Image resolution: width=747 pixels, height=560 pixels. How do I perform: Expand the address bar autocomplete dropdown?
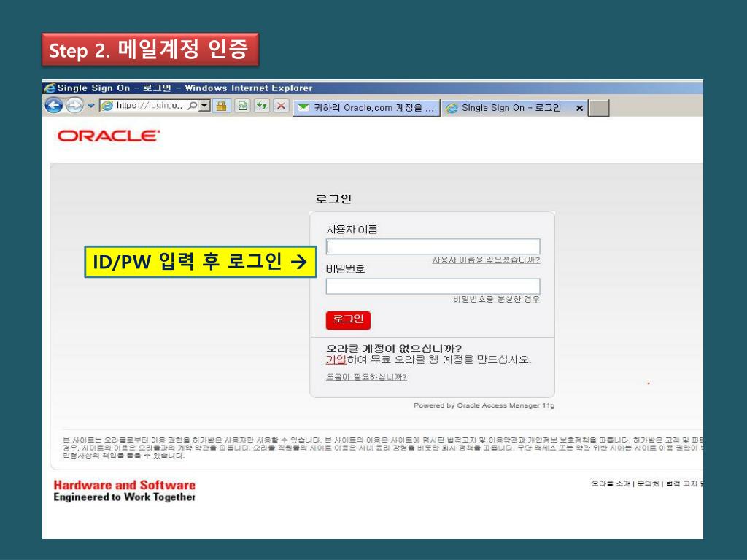point(205,106)
